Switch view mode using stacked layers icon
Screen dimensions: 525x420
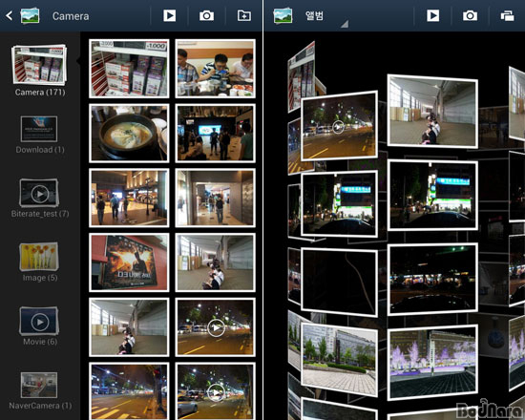pyautogui.click(x=507, y=15)
